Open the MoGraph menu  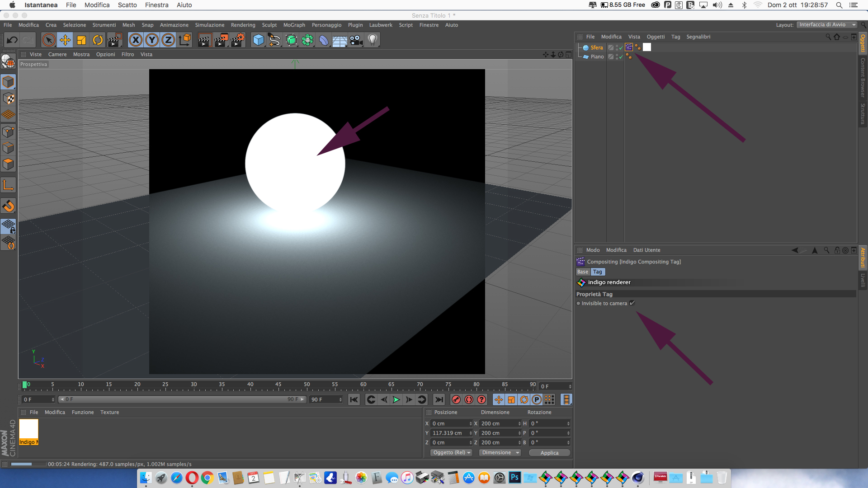tap(294, 25)
